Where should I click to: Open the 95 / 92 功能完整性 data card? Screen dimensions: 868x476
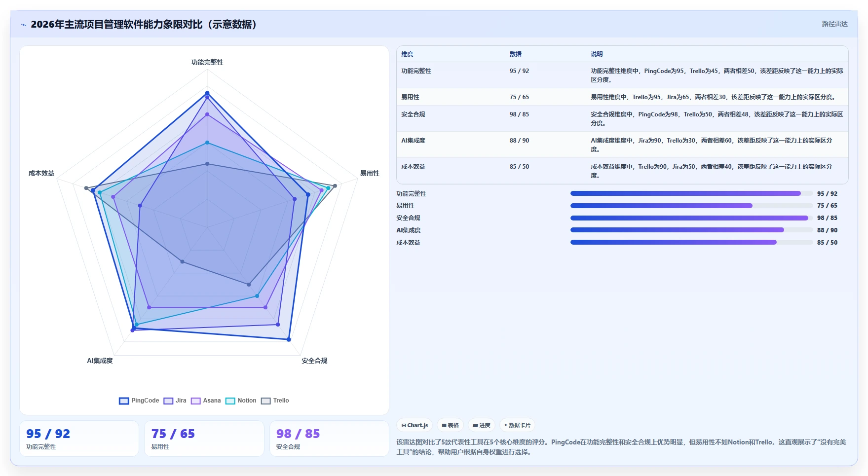pos(79,439)
